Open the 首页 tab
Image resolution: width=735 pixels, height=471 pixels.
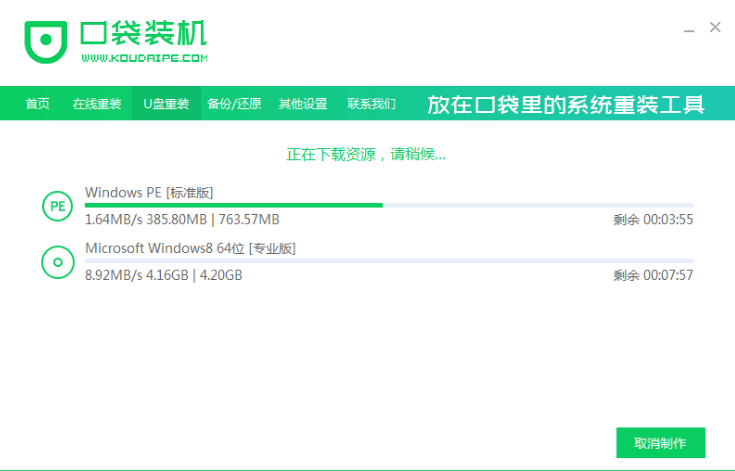pyautogui.click(x=38, y=104)
